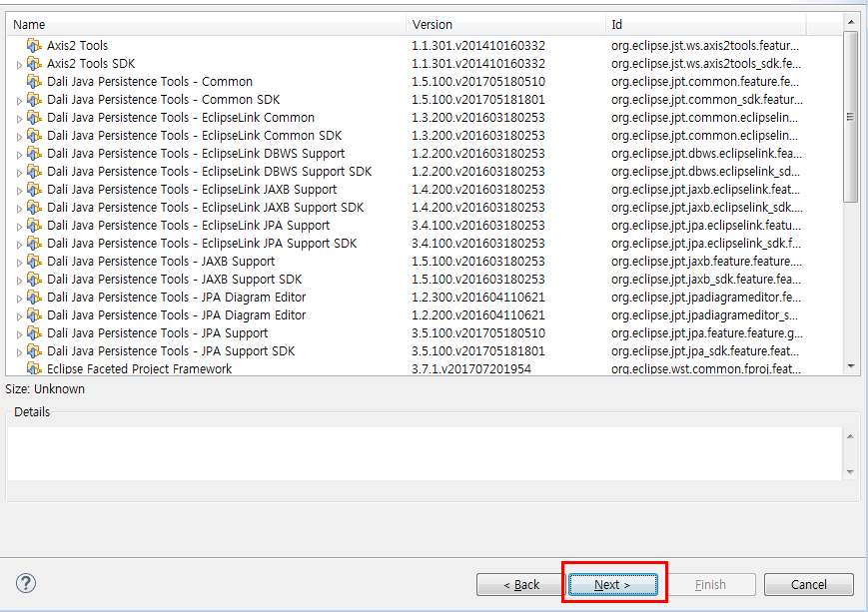Click the Dali JAXB Support feature icon
The image size is (868, 612).
pos(34,262)
